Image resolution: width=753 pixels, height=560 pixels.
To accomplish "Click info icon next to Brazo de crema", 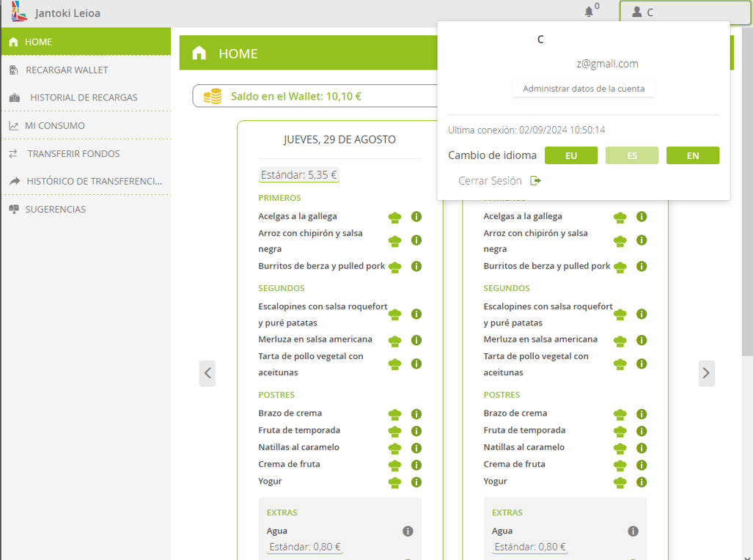I will coord(416,414).
